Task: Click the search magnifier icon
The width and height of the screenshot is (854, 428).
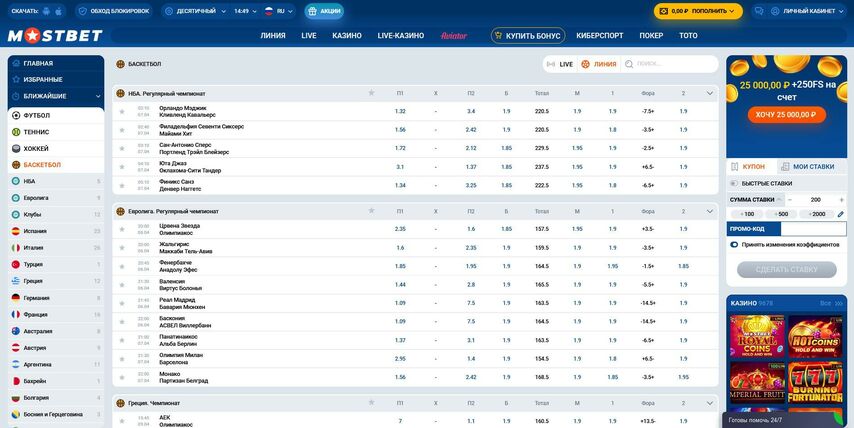Action: coord(629,64)
